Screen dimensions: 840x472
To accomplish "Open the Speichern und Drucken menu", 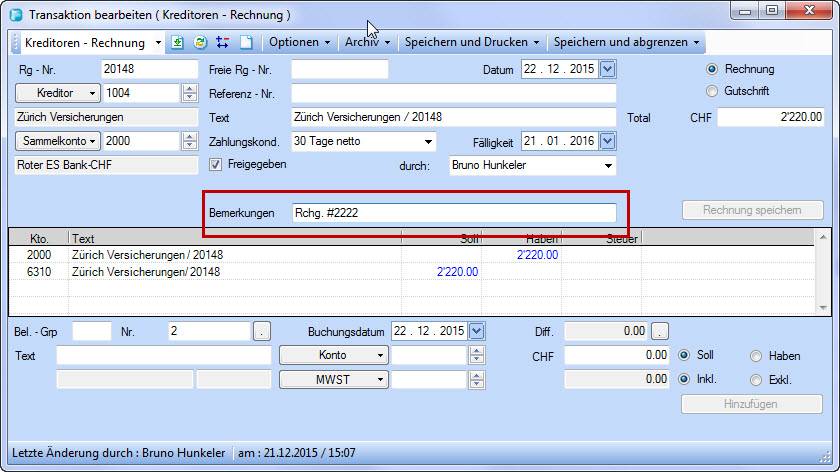I will pyautogui.click(x=472, y=43).
